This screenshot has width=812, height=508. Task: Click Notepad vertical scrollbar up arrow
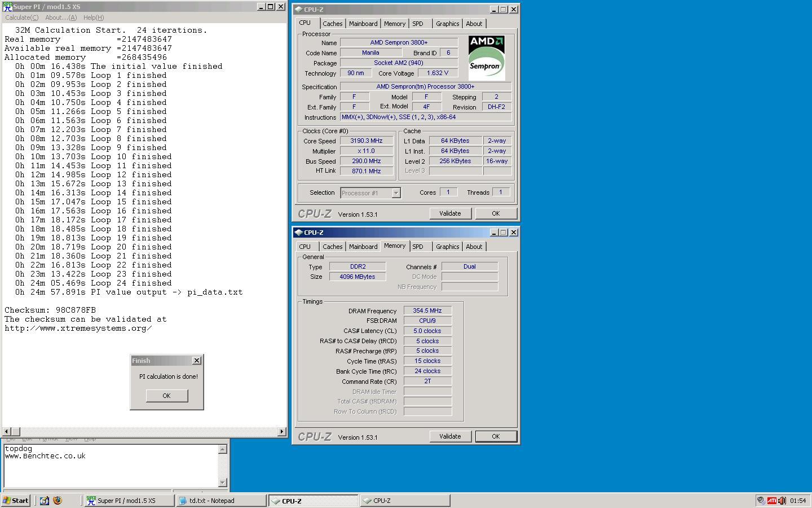pos(223,449)
